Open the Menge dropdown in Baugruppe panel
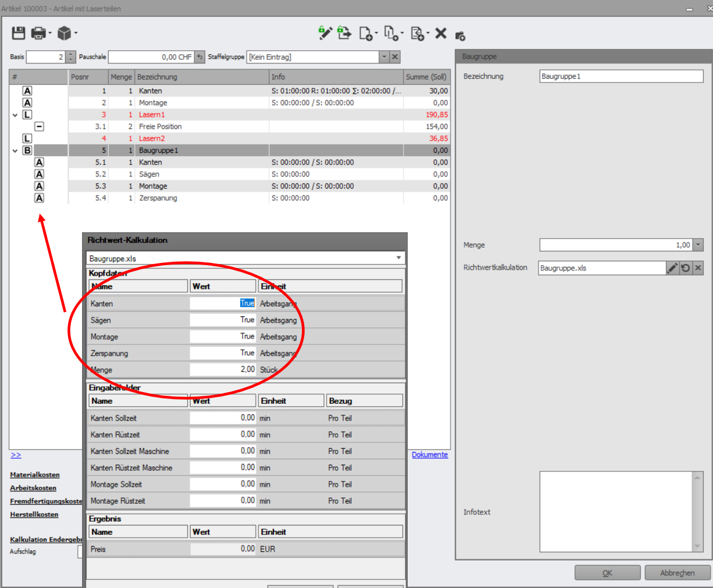The image size is (713, 588). [x=698, y=245]
